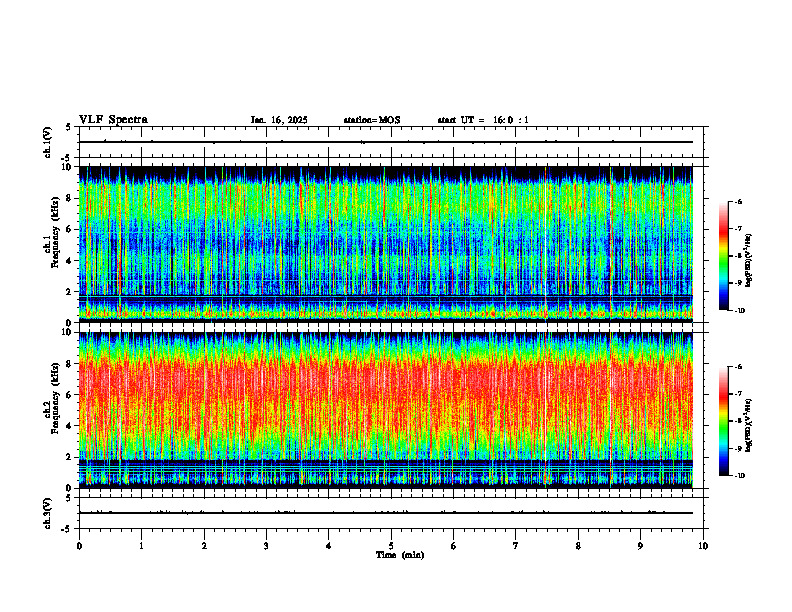This screenshot has height=612, width=792.
Task: Click the time-axis tick label "5"
Action: (x=391, y=546)
